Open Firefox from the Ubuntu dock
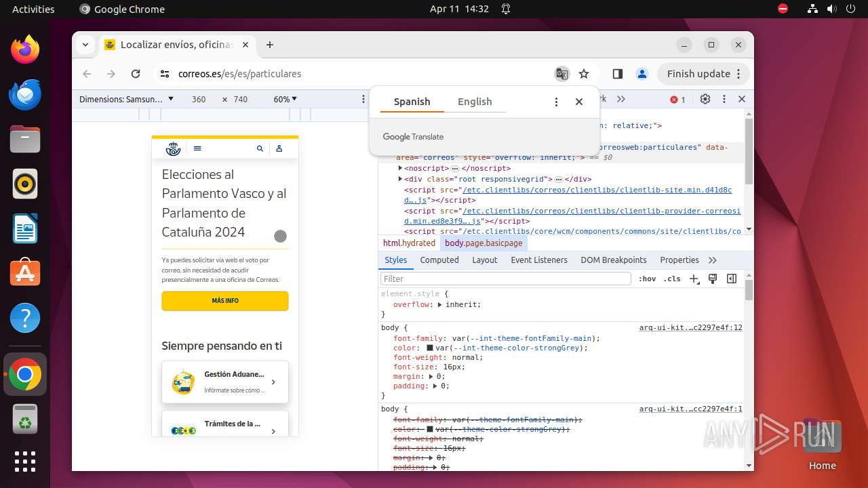This screenshot has width=868, height=488. 25,49
